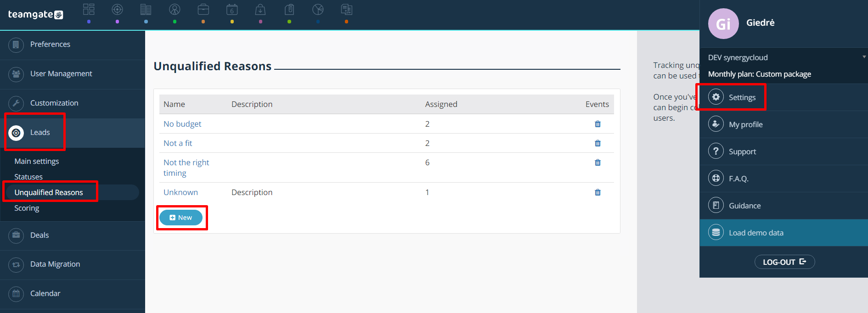The width and height of the screenshot is (868, 313).
Task: Click the Giedrė user avatar
Action: tap(723, 23)
